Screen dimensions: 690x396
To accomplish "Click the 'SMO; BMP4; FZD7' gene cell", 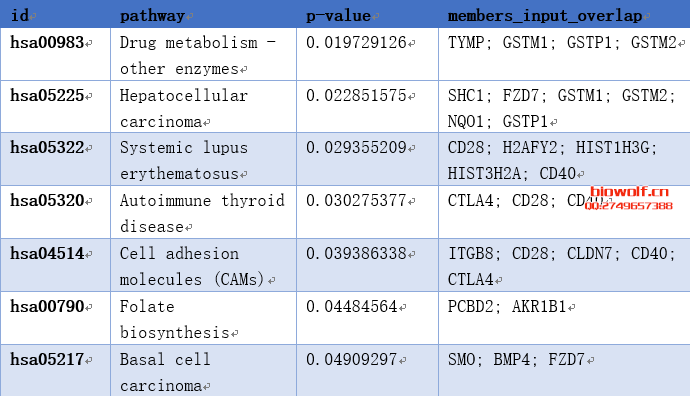I will tap(564, 370).
